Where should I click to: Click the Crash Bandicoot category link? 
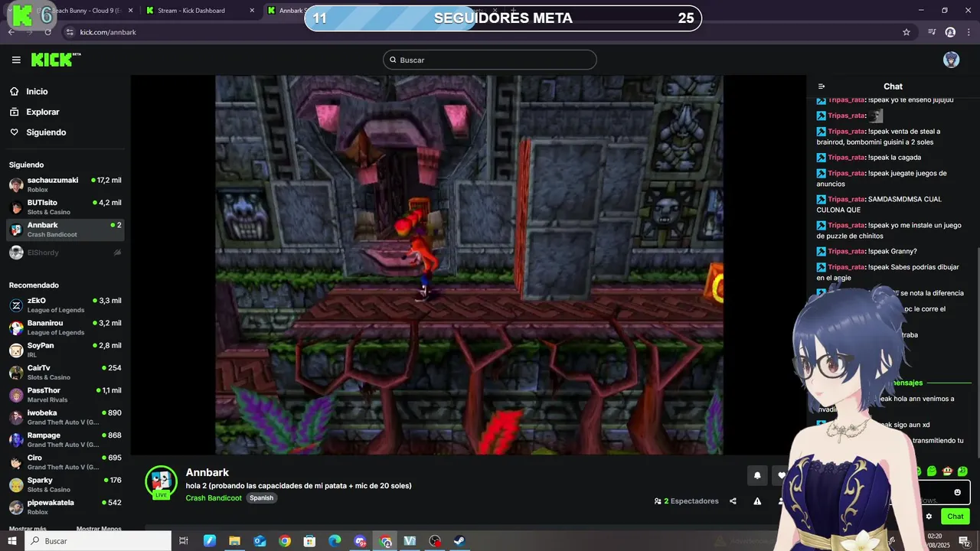214,498
